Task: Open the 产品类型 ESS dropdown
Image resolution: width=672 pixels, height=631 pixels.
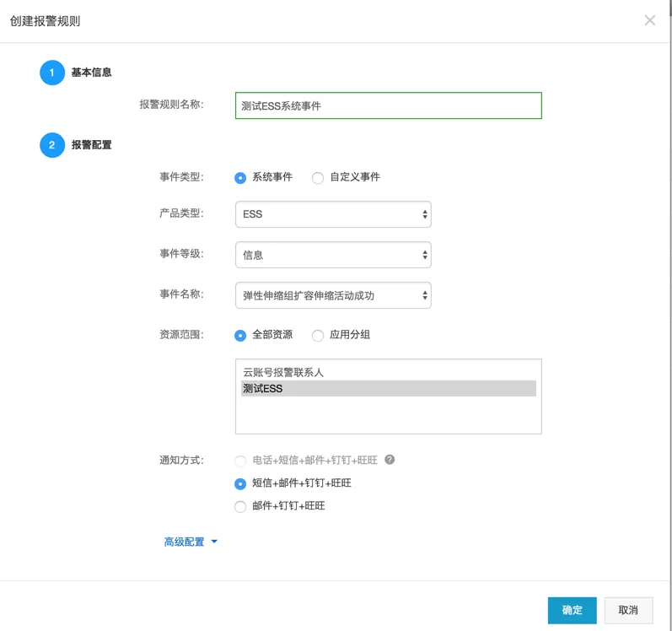Action: point(333,214)
